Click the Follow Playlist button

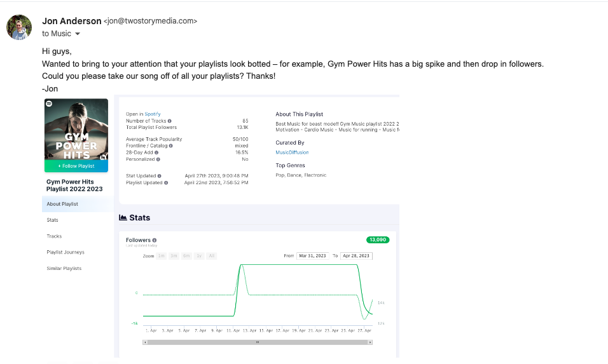[x=76, y=166]
